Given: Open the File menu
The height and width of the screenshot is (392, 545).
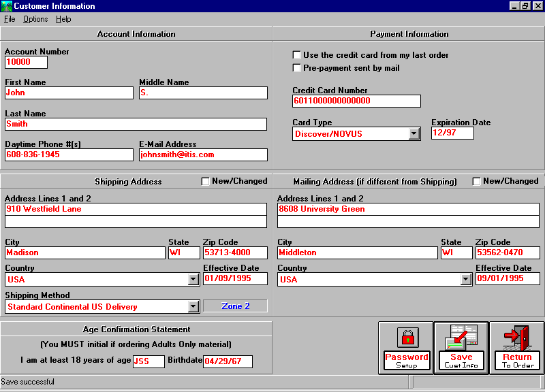Looking at the screenshot, I should pos(10,19).
